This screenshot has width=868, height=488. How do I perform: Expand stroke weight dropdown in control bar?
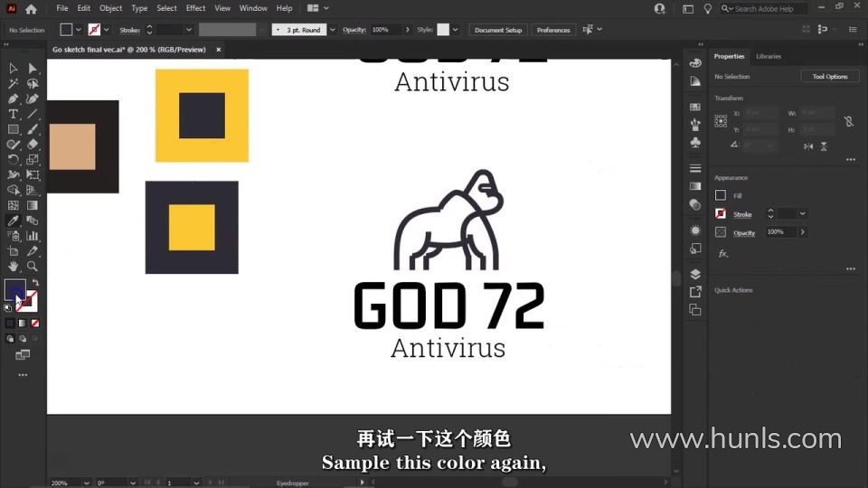[189, 30]
